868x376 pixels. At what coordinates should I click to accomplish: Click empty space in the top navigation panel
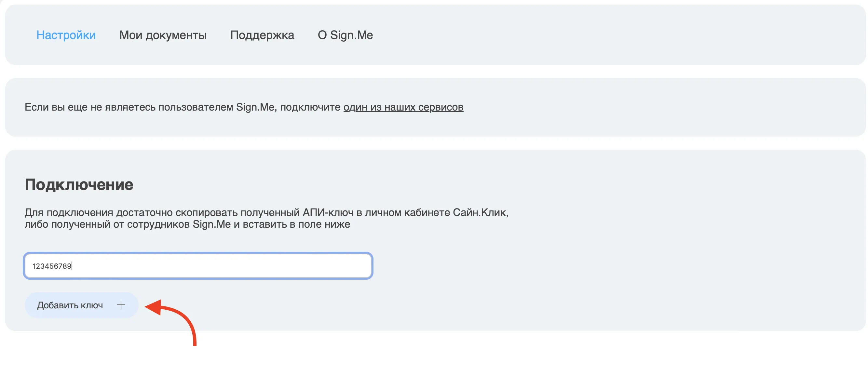(606, 35)
